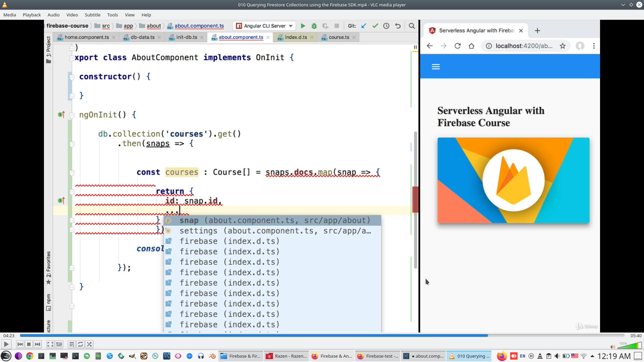Mute audio via speaker icon
644x362 pixels.
[612, 347]
